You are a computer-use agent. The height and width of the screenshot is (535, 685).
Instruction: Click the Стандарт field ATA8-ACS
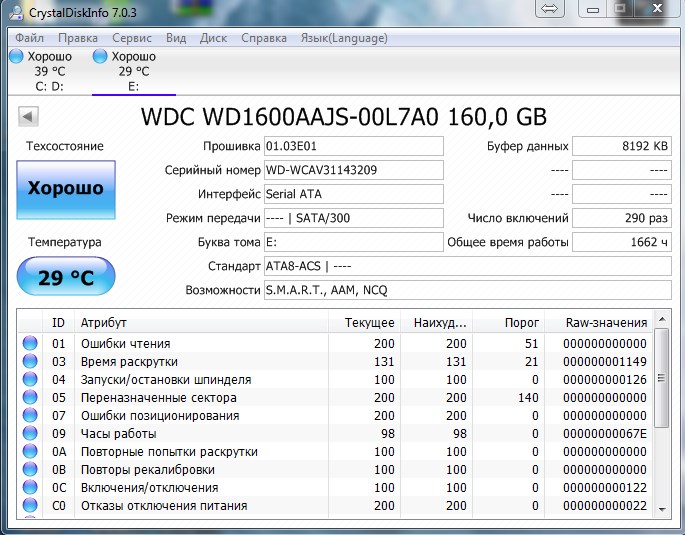(468, 266)
